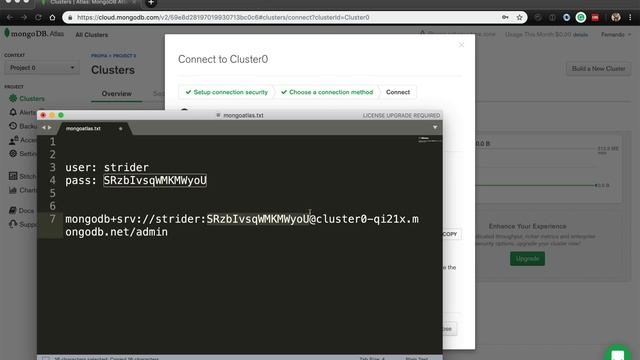This screenshot has width=640, height=360.
Task: Click the COPY button in the dialog
Action: coord(450,234)
